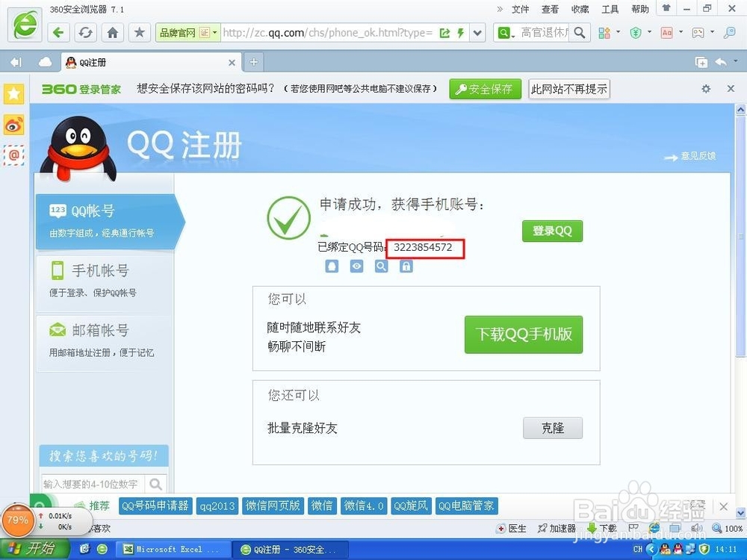
Task: Open a new tab with the plus button
Action: (x=254, y=62)
